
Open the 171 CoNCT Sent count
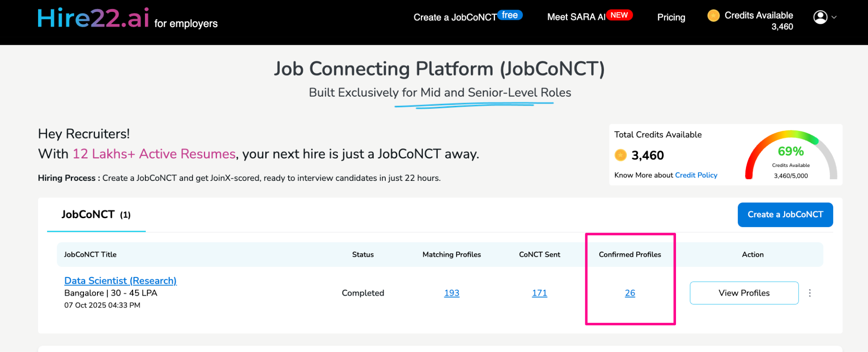[x=539, y=293]
